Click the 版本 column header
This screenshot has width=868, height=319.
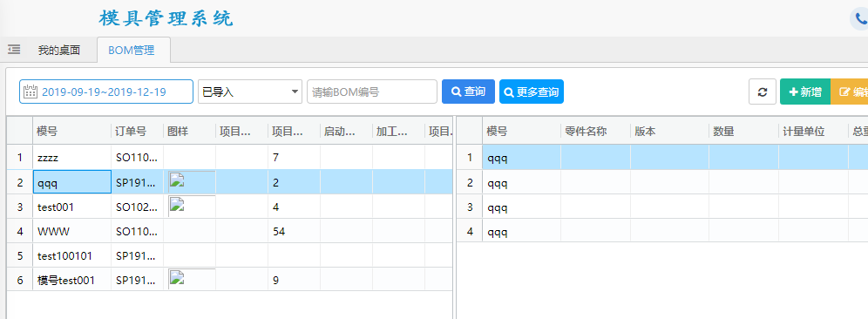[669, 132]
